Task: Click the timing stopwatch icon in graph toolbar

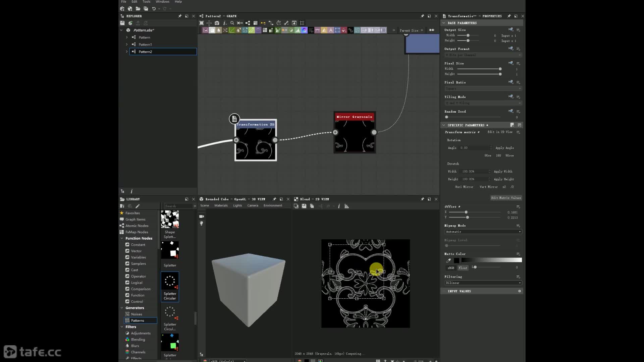Action: pos(279,23)
